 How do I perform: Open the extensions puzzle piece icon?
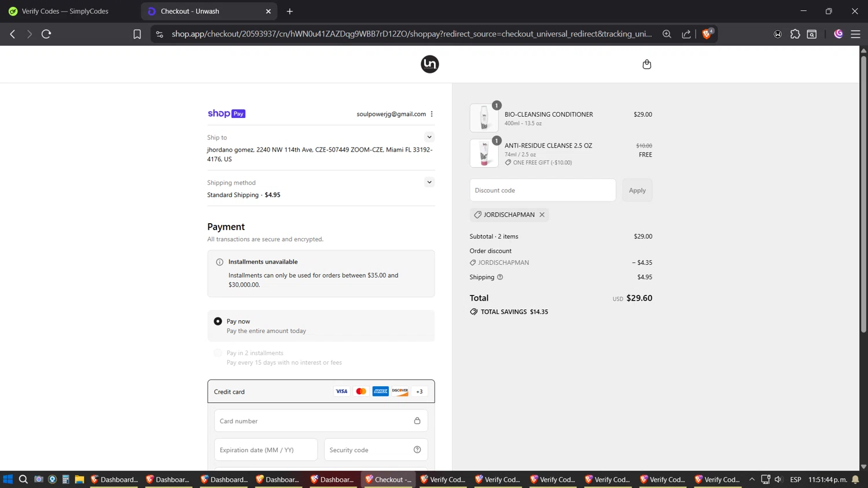click(x=795, y=34)
